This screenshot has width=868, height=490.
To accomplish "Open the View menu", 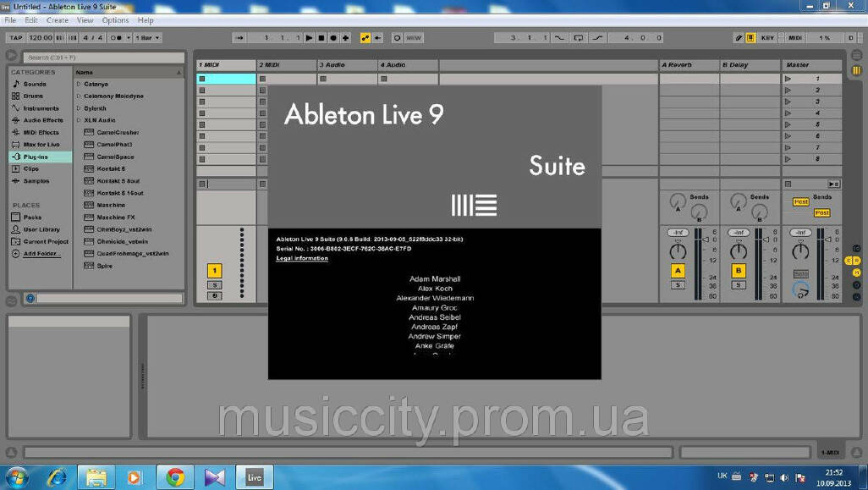I will pyautogui.click(x=85, y=20).
